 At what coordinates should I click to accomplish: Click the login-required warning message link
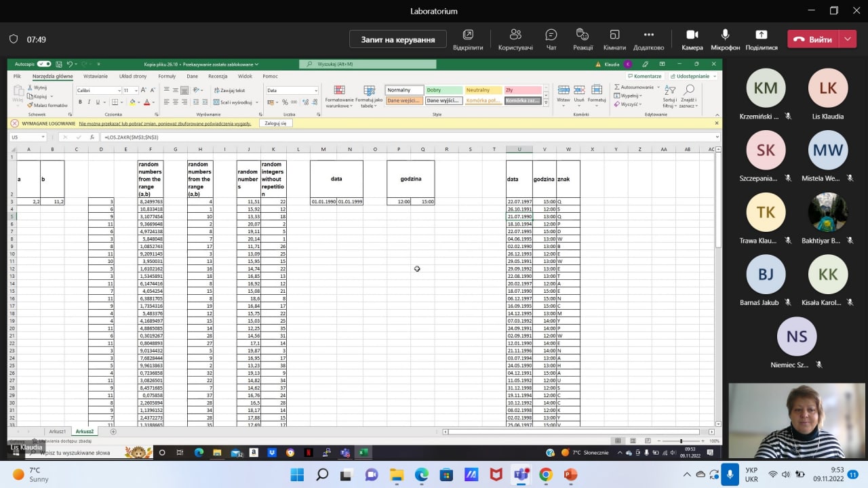165,123
